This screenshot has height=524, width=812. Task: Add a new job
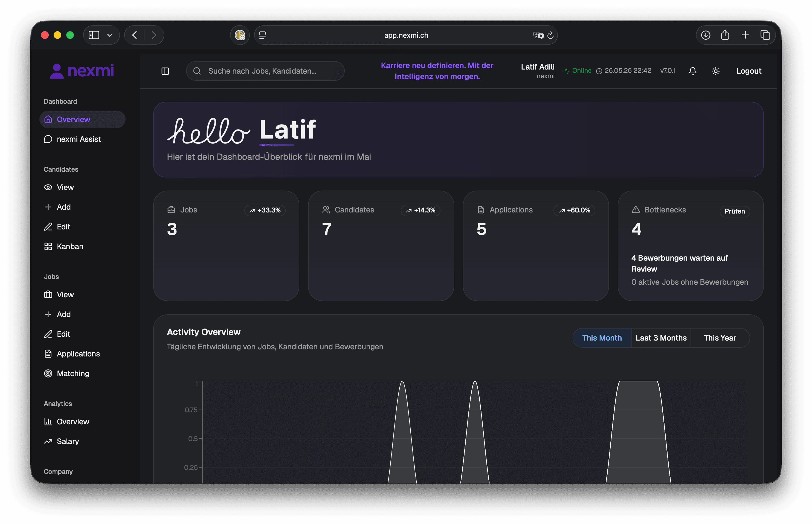82,314
